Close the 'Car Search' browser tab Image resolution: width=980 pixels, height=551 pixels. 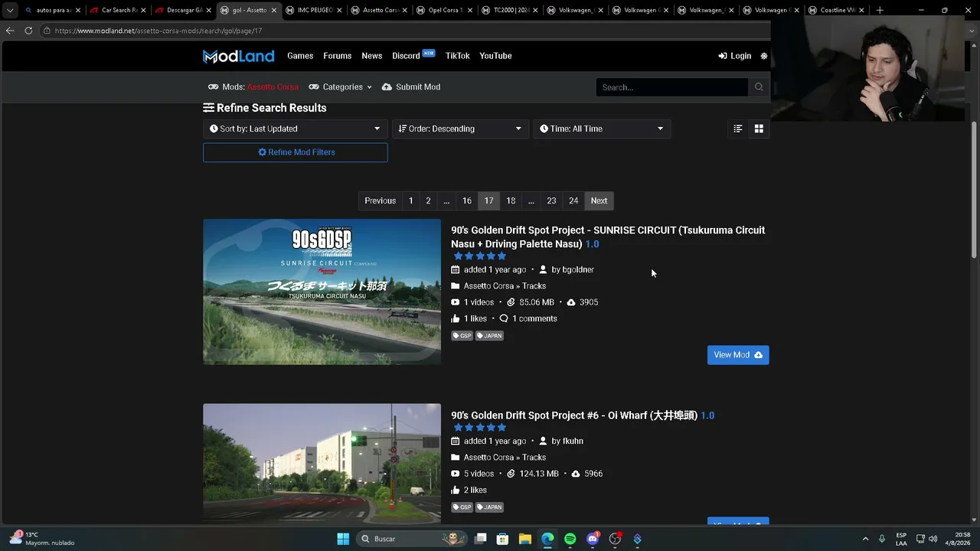(143, 11)
